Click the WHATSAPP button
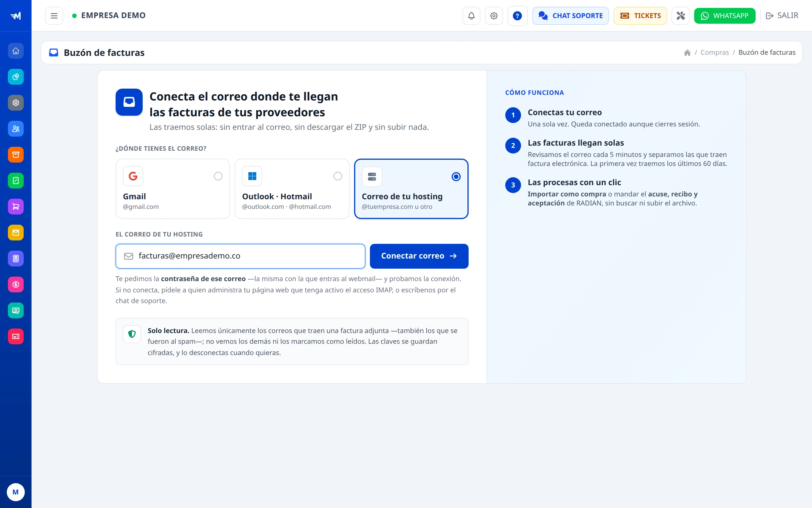This screenshot has width=812, height=508. pyautogui.click(x=725, y=16)
